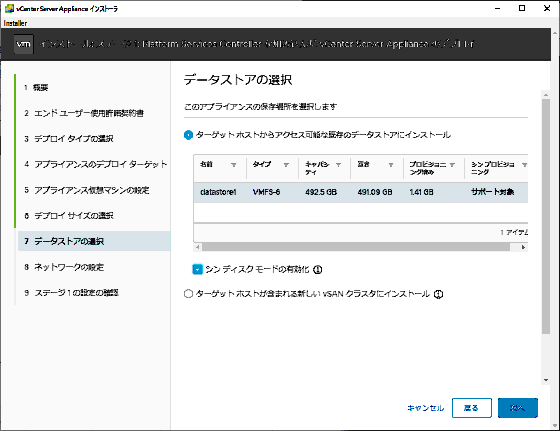Screen dimensions: 560x431
Task: Go to step 5 appliance VM settings
Action: coord(87,190)
